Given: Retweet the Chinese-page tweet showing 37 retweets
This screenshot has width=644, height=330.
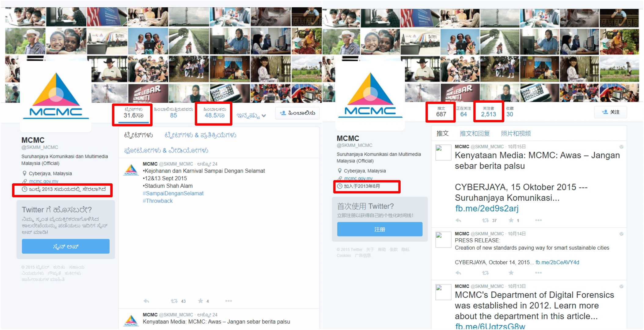Looking at the screenshot, I should point(486,220).
